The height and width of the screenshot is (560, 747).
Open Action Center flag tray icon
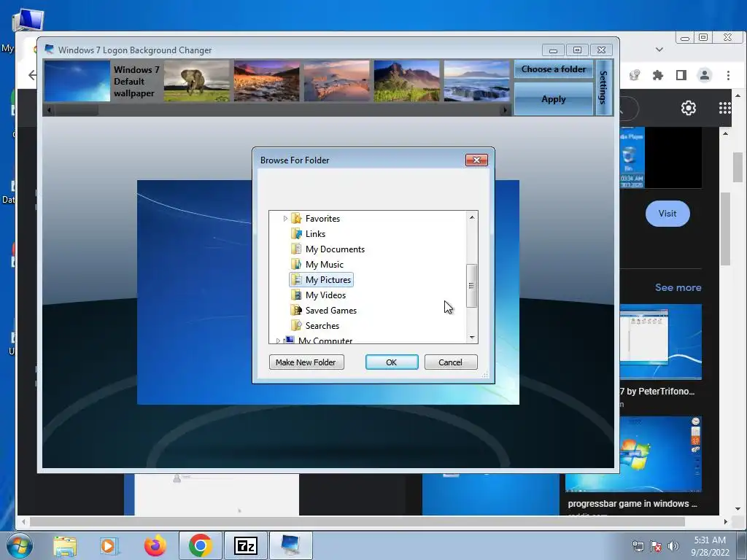coord(656,546)
